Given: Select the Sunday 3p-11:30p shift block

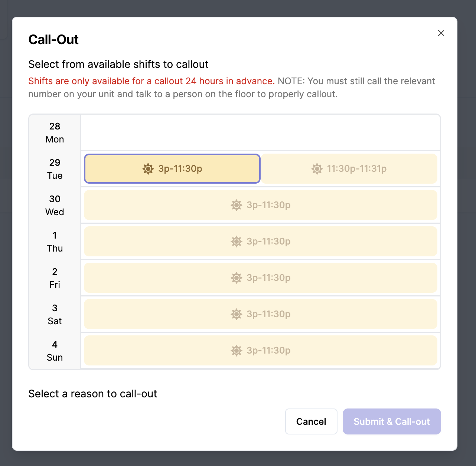Looking at the screenshot, I should pyautogui.click(x=261, y=351).
